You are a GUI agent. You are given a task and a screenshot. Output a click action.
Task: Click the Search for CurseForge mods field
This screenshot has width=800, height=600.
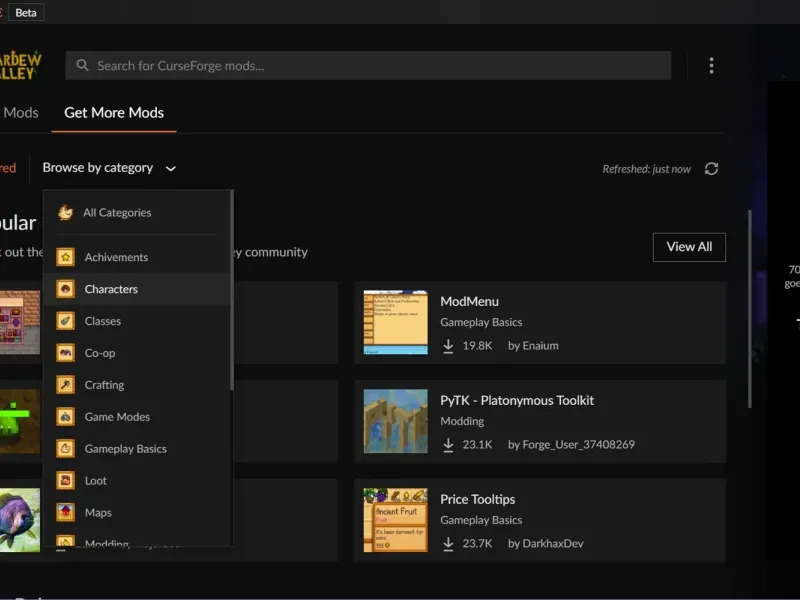point(368,66)
